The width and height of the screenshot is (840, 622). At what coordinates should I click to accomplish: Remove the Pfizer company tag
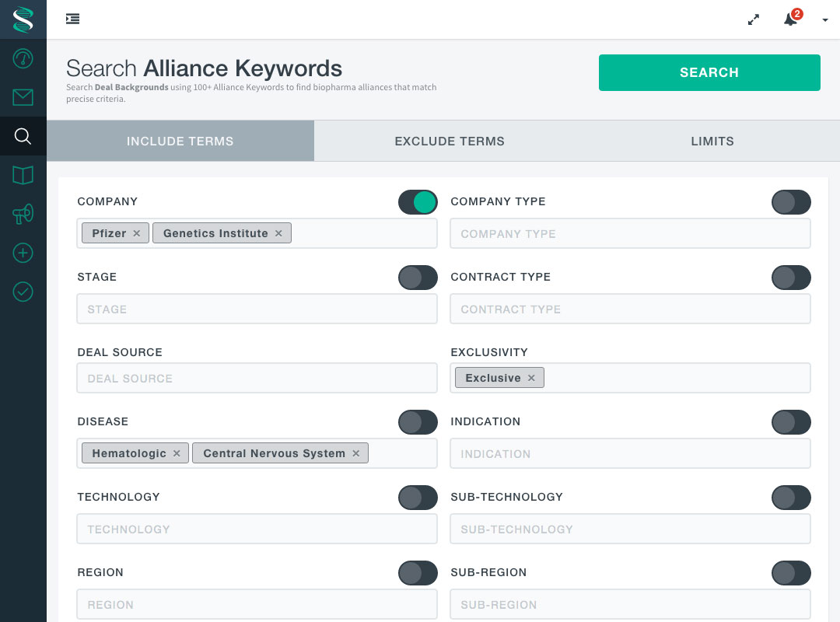click(137, 233)
